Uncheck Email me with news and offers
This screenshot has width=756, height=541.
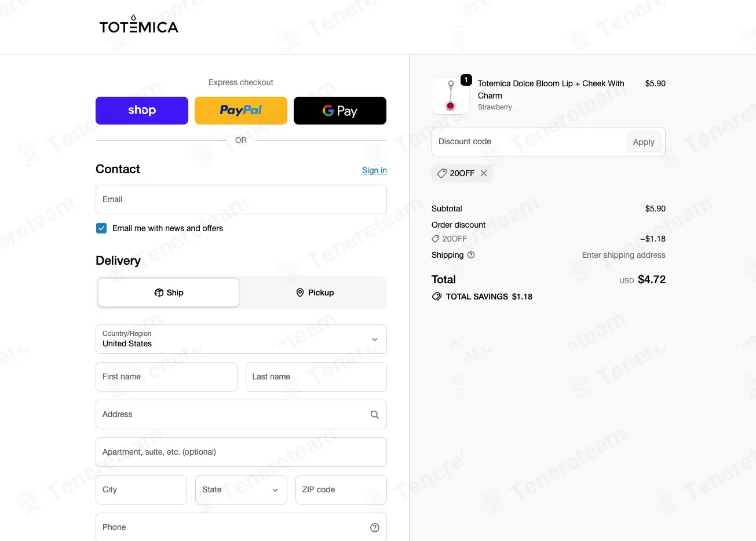click(101, 228)
